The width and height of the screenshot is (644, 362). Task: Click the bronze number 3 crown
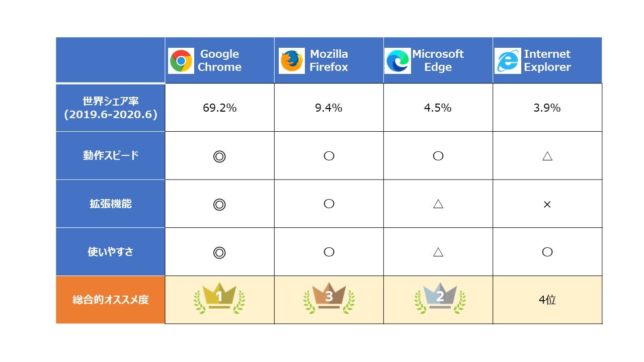pyautogui.click(x=329, y=299)
